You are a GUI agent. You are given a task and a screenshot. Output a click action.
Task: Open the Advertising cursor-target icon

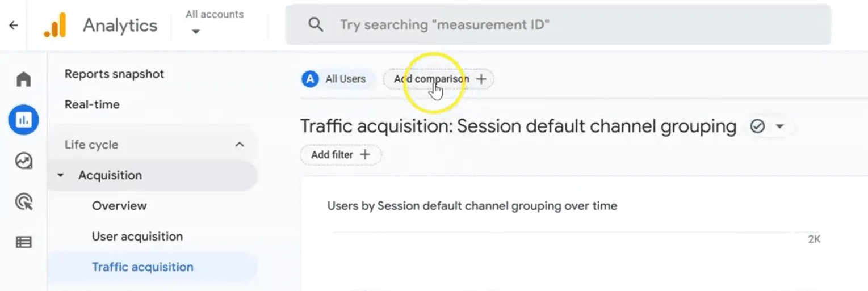tap(23, 201)
